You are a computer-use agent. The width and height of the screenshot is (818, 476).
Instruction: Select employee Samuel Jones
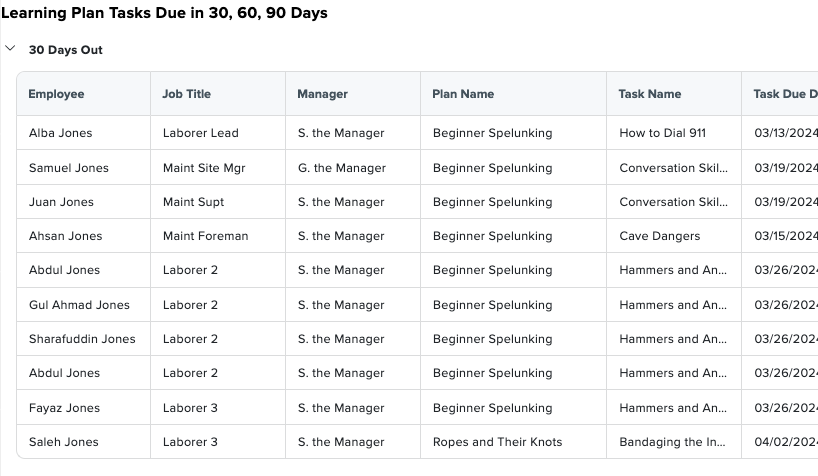point(69,168)
